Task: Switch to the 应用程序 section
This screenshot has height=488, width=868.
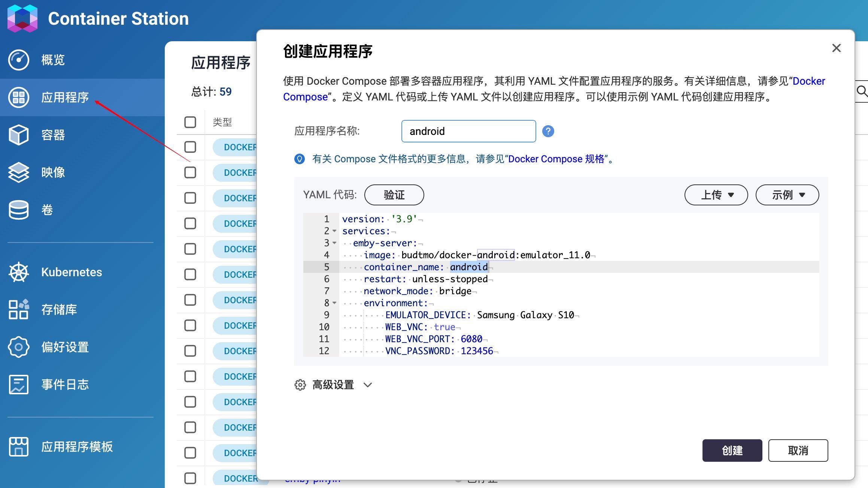Action: pyautogui.click(x=64, y=97)
